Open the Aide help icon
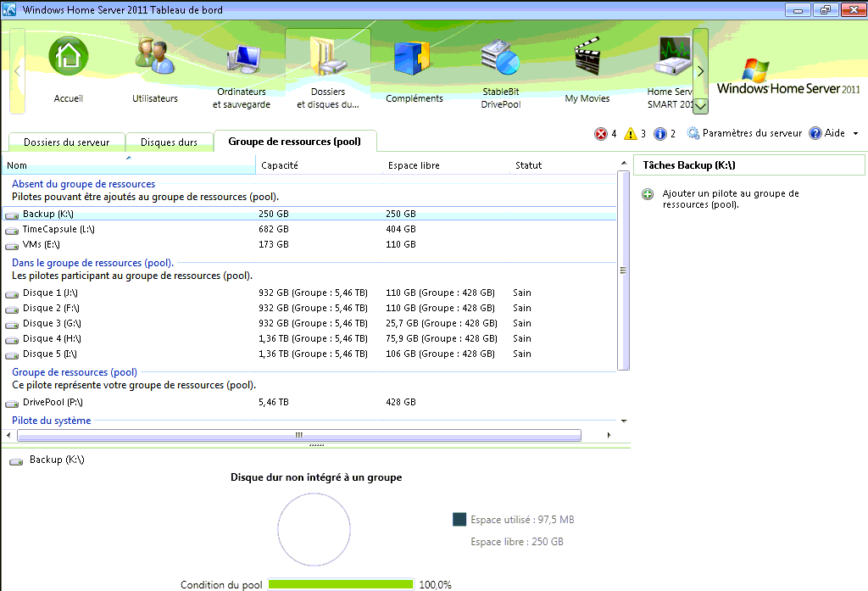The image size is (868, 591). [815, 133]
